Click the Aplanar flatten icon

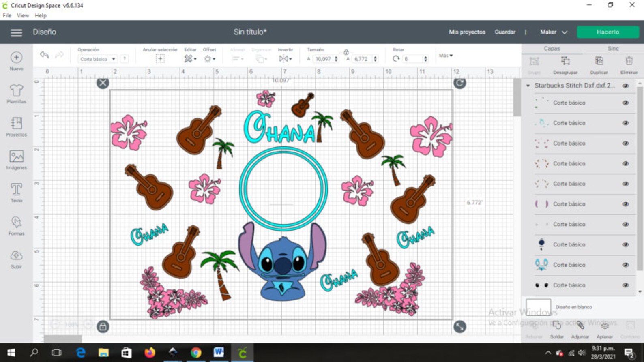pyautogui.click(x=605, y=326)
